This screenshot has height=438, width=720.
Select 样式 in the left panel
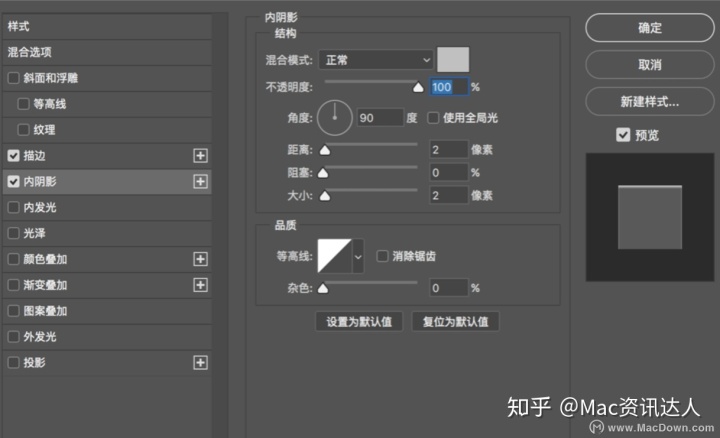point(107,26)
